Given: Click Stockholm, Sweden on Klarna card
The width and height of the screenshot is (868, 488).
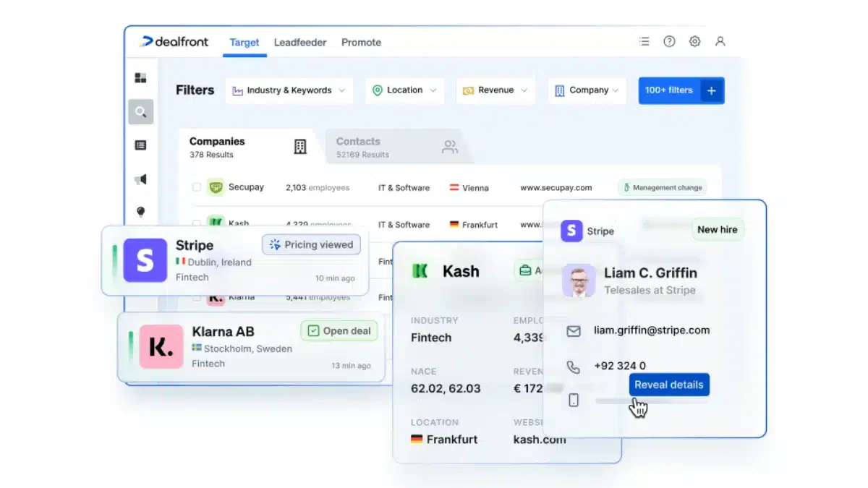Looking at the screenshot, I should coord(242,348).
